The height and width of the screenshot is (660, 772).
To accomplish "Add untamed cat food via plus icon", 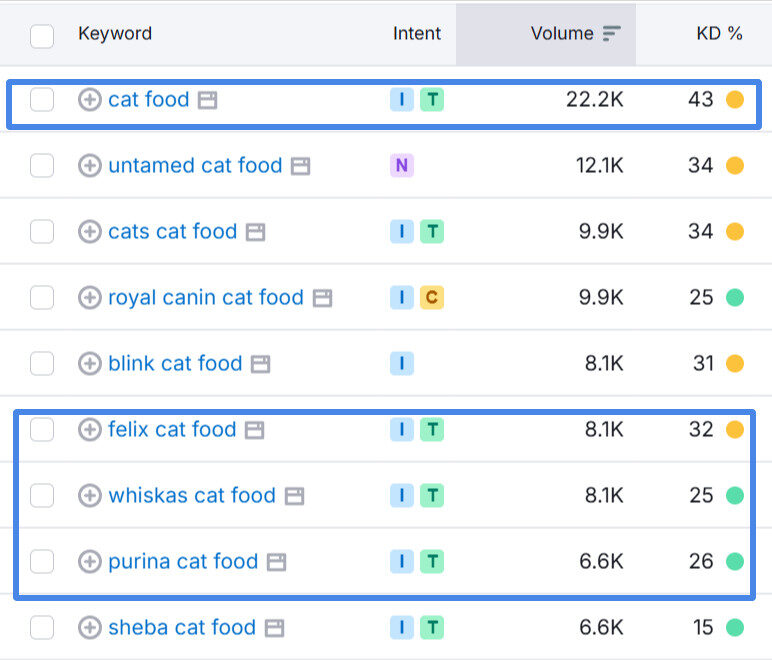I will [90, 165].
